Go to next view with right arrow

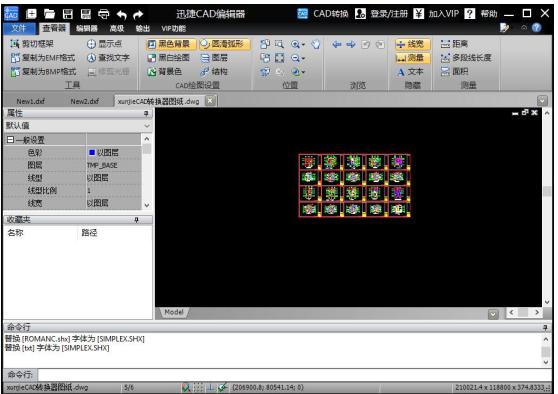351,44
